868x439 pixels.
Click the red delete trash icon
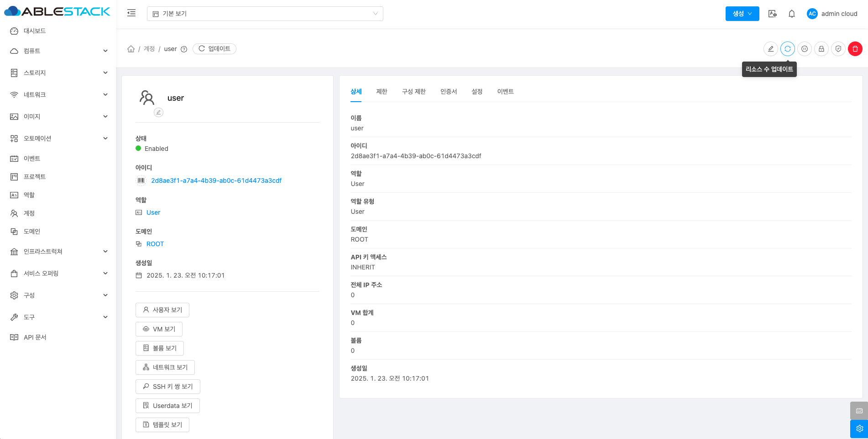point(855,49)
